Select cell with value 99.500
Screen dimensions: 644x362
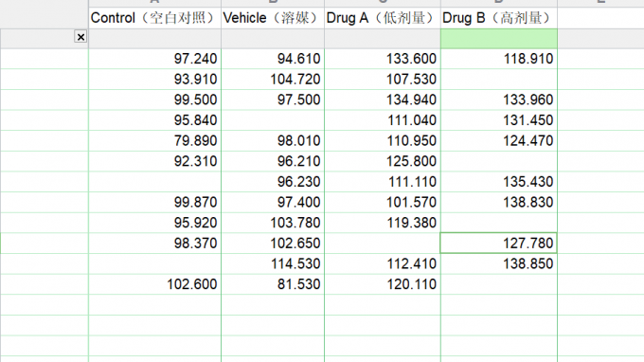[x=154, y=100]
